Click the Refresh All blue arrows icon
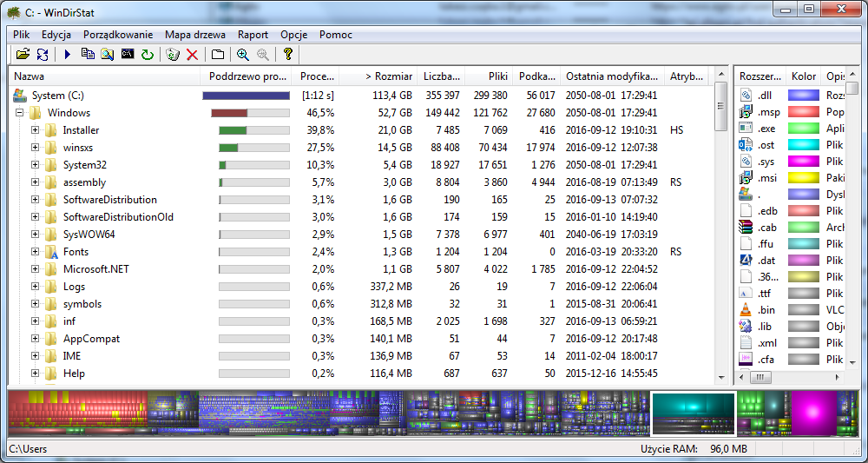The height and width of the screenshot is (463, 868). pos(43,54)
